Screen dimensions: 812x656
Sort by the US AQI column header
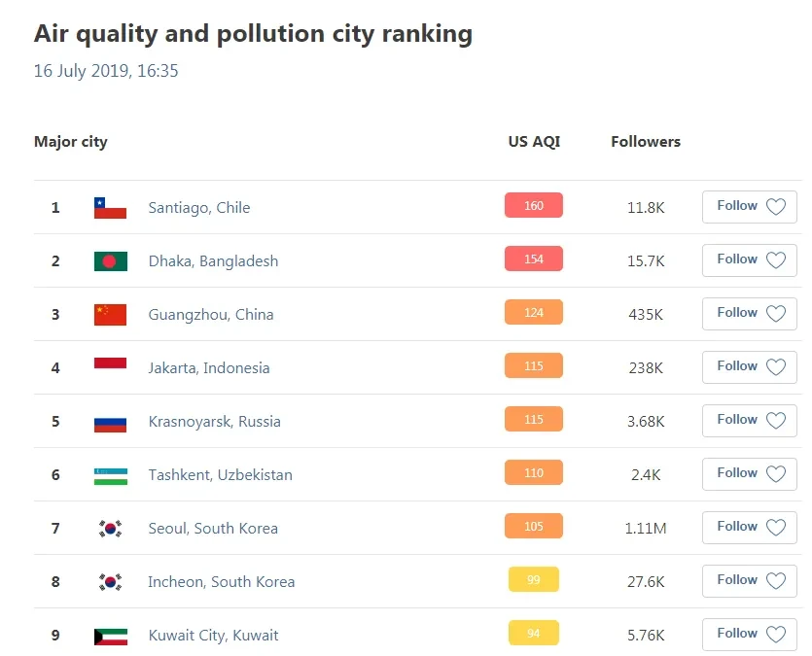(534, 142)
